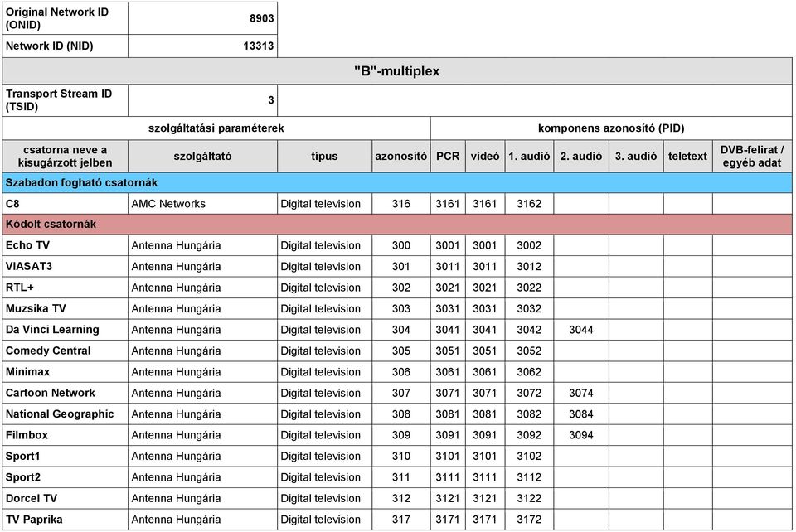Click audio PID 3162 in the C8 row
This screenshot has height=532, width=796.
click(x=529, y=204)
